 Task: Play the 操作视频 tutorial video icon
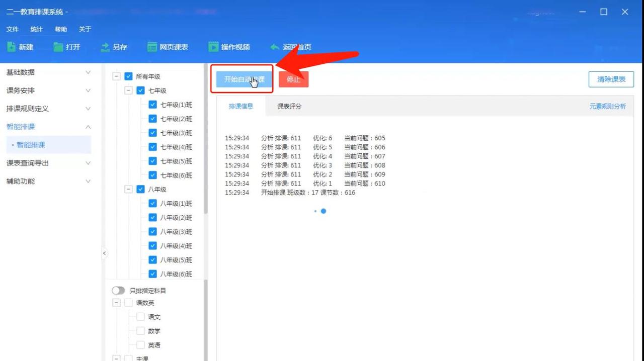213,47
